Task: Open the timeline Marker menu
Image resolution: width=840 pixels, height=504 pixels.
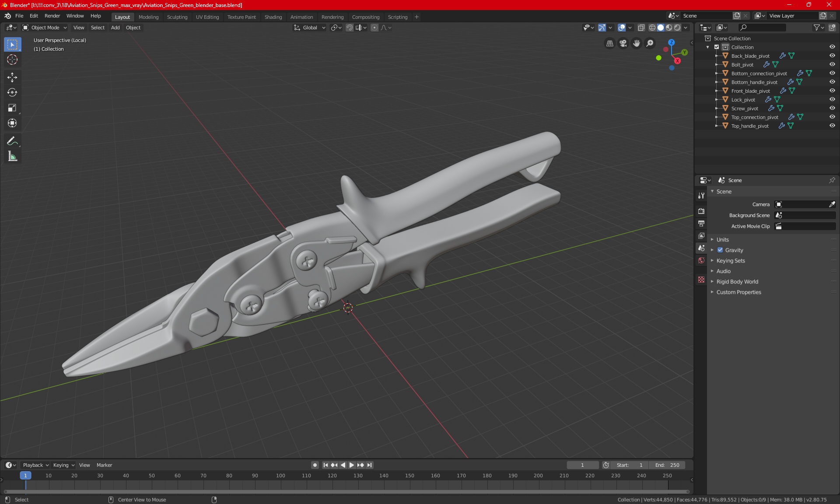Action: 104,465
